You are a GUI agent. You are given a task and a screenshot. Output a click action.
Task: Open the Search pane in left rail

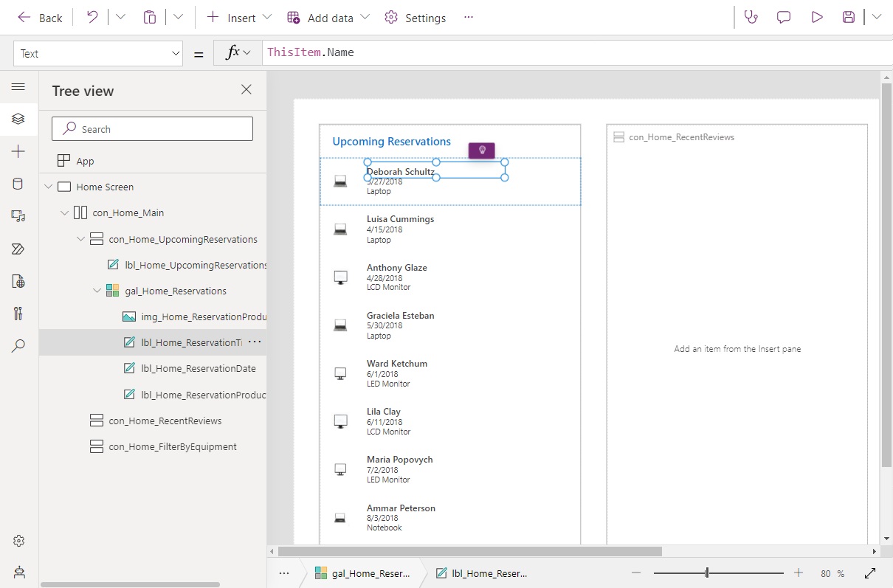tap(18, 346)
